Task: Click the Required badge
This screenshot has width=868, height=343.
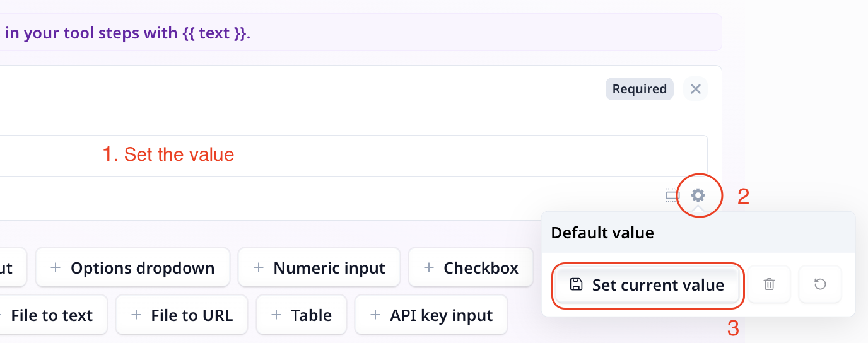Action: [x=640, y=89]
